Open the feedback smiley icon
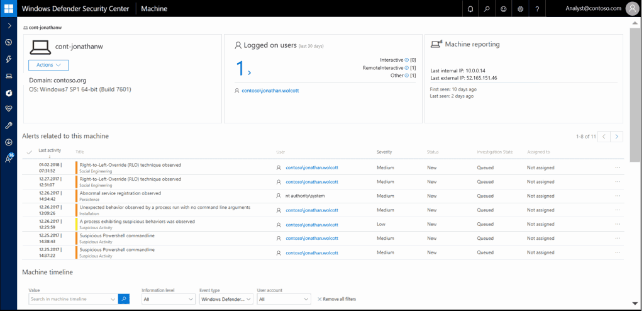Viewport: 644px width, 311px height. 504,9
